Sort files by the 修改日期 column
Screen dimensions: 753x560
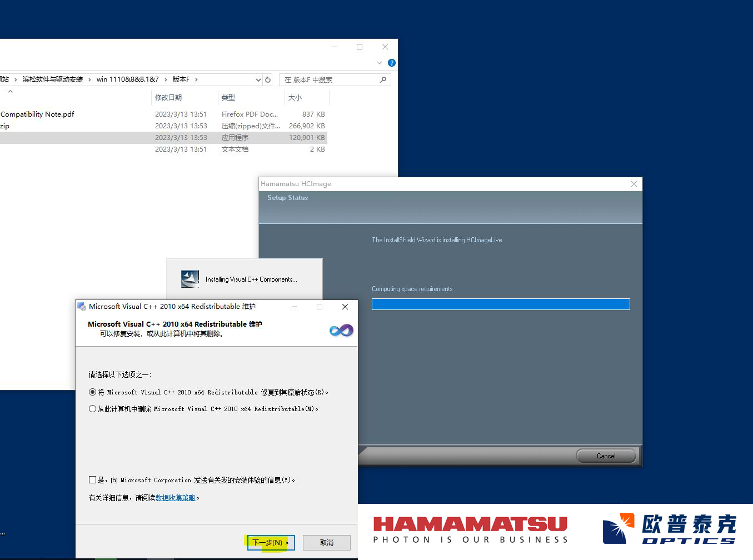coord(168,98)
